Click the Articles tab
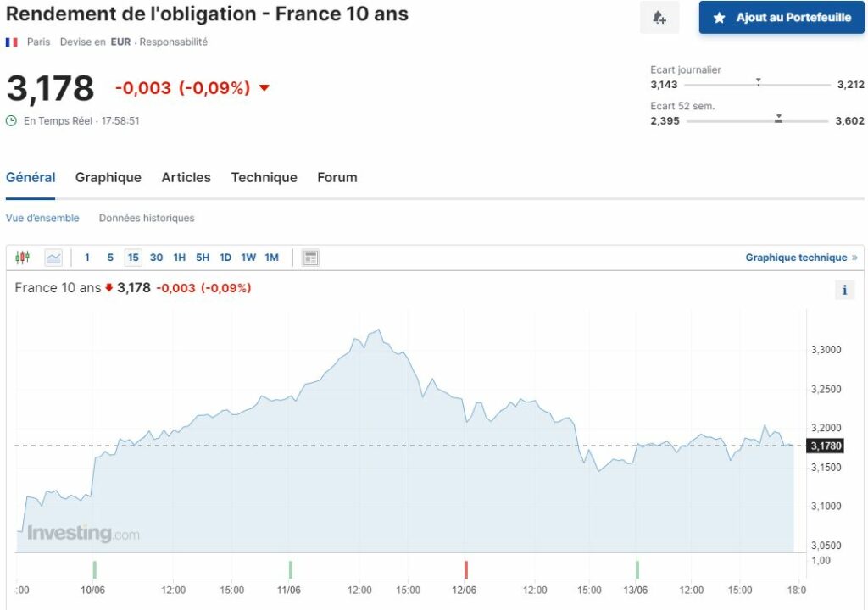 coord(186,177)
